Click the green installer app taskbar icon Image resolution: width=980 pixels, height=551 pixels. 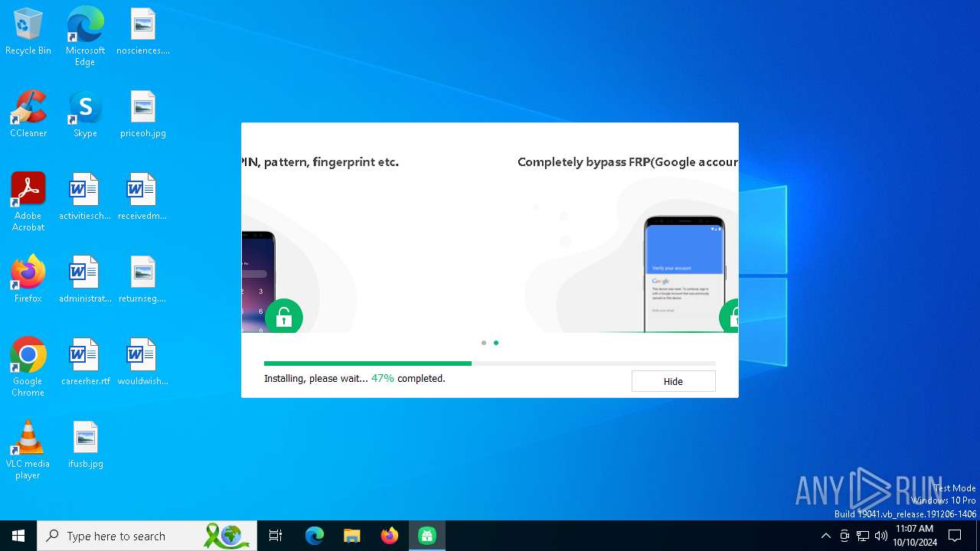(427, 536)
